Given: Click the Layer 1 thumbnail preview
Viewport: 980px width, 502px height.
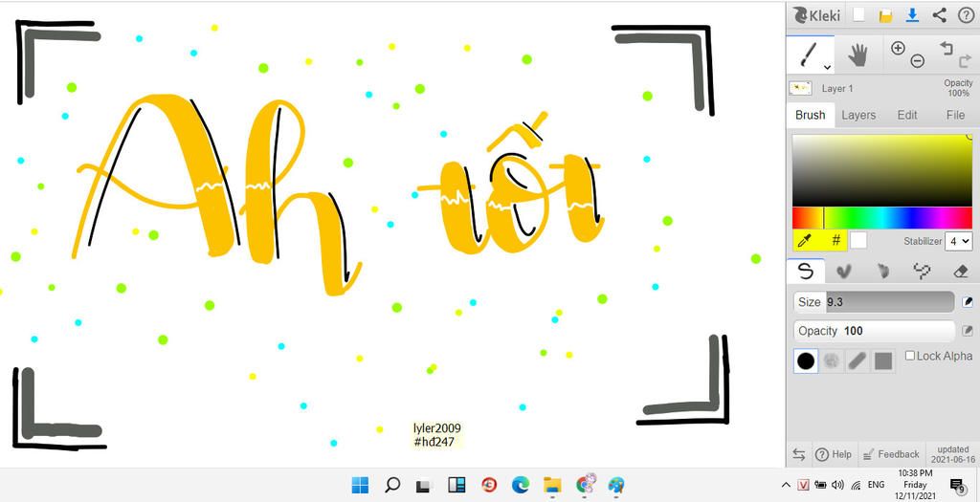Looking at the screenshot, I should coord(800,89).
